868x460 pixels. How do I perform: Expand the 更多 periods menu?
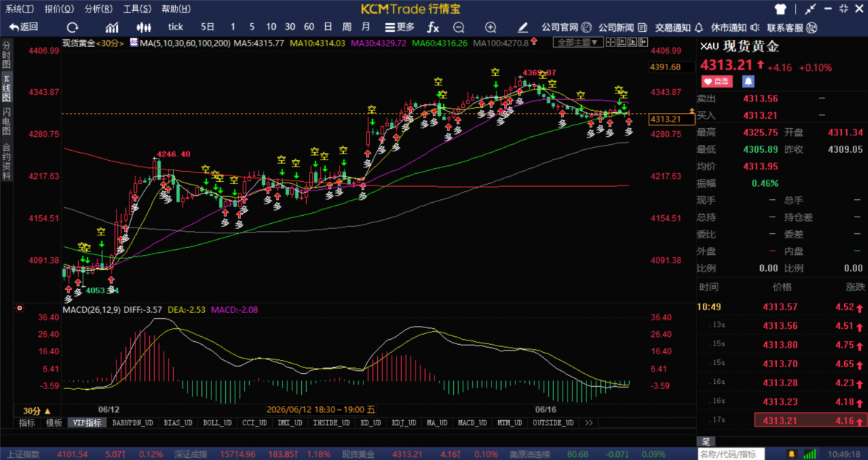[x=400, y=27]
